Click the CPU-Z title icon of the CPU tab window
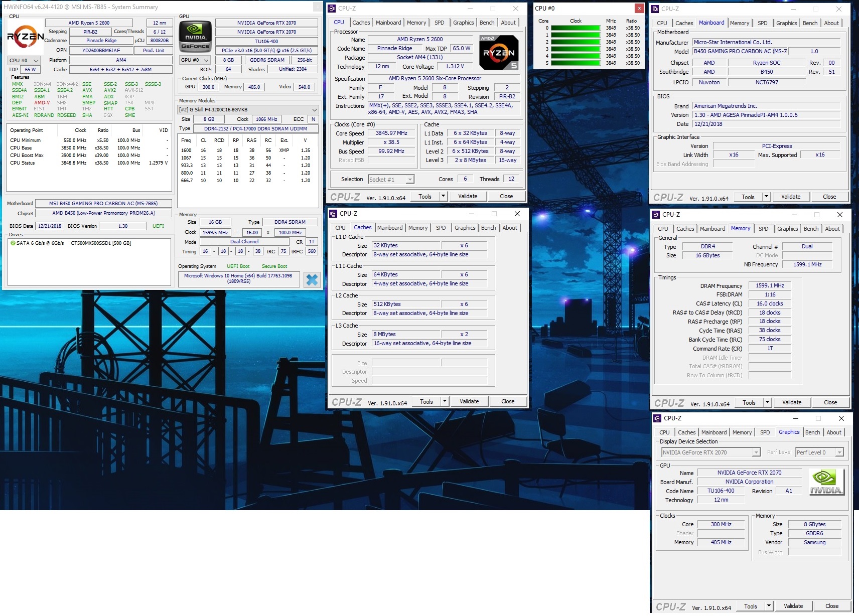The width and height of the screenshot is (859, 616). point(332,9)
